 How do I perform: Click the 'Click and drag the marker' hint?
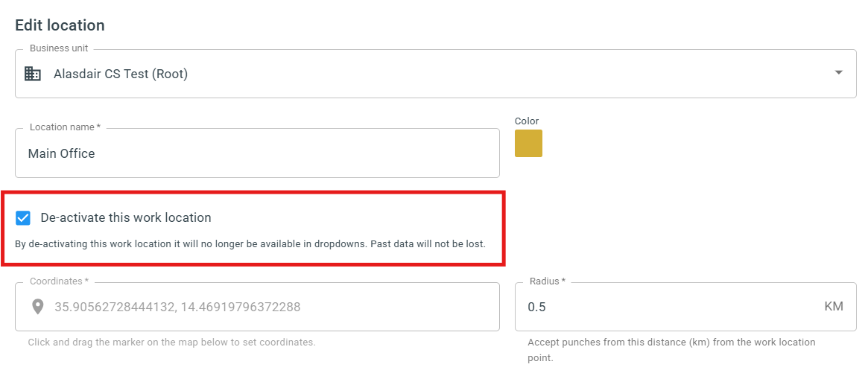pyautogui.click(x=171, y=342)
